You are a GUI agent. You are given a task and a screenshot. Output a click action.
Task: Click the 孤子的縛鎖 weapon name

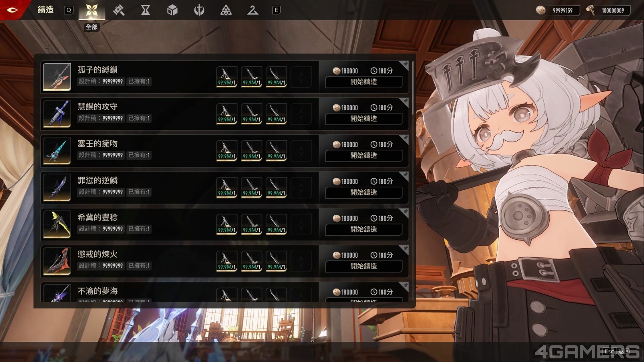[x=97, y=70]
